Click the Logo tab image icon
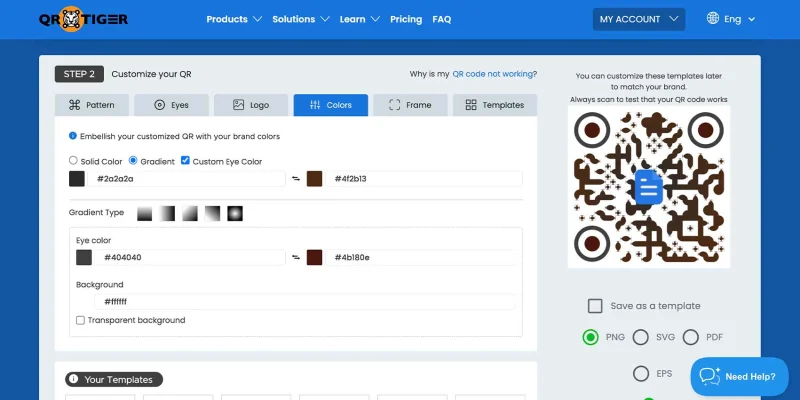 tap(238, 105)
